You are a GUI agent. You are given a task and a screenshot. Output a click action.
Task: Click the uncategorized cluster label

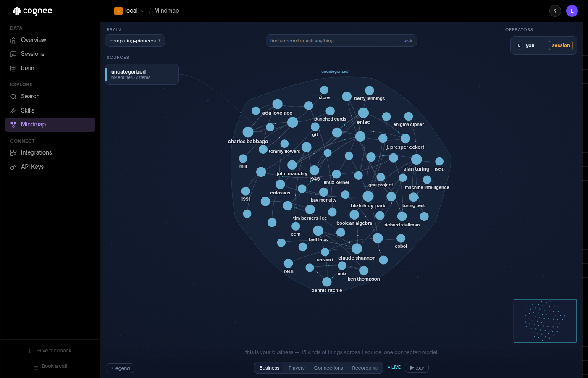[335, 71]
